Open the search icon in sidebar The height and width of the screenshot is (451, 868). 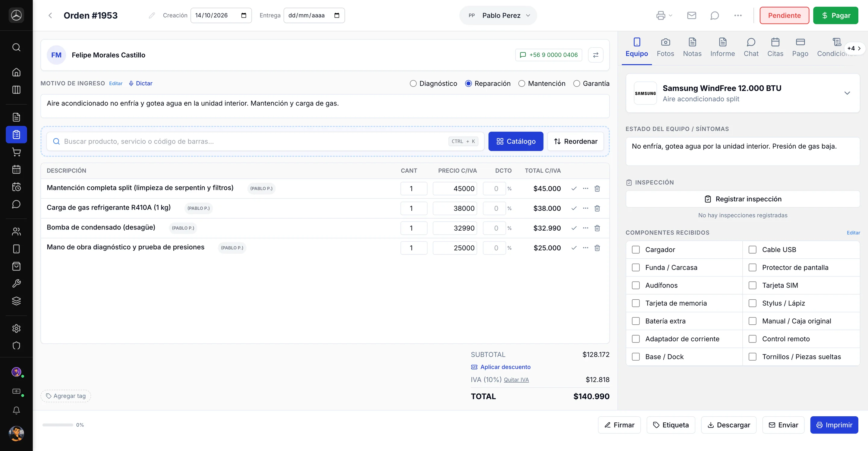tap(16, 47)
